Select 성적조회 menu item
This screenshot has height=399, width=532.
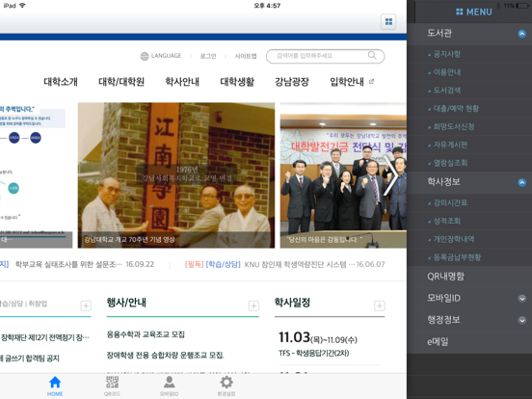coord(447,221)
